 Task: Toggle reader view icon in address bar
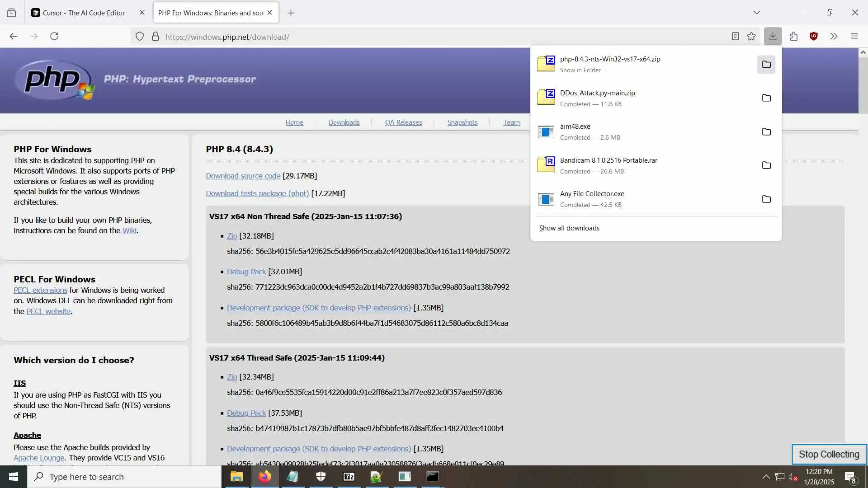pyautogui.click(x=736, y=36)
